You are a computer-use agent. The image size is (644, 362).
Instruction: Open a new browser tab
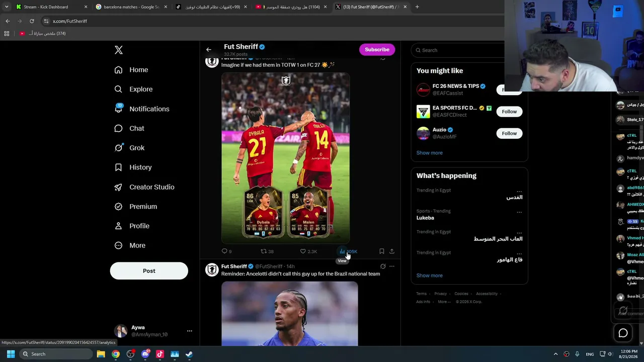coord(417,7)
